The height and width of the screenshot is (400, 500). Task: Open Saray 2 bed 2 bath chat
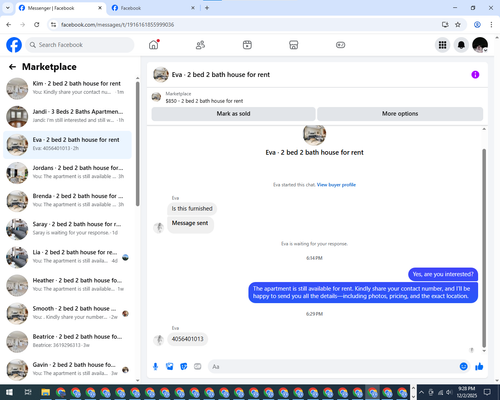point(67,229)
